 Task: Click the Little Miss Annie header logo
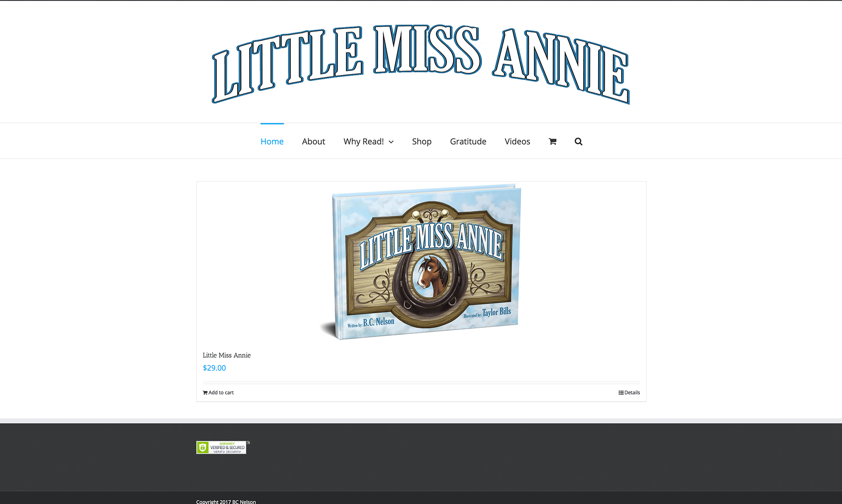(421, 64)
